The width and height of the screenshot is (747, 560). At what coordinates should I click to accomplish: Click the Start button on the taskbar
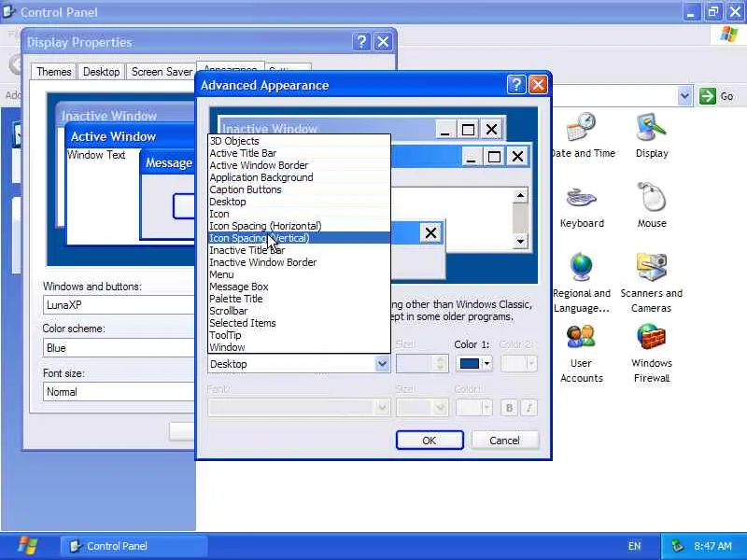(28, 546)
